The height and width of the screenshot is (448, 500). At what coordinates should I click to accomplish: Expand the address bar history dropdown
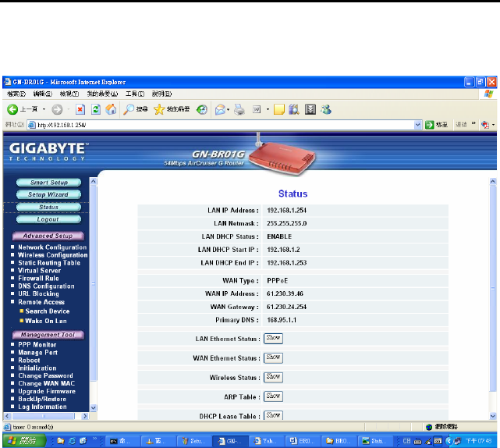point(418,125)
